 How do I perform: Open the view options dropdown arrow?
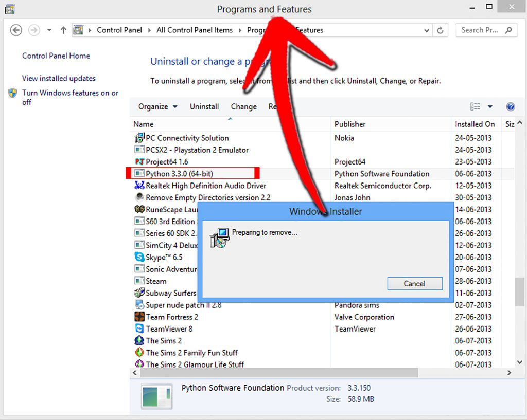pyautogui.click(x=490, y=107)
